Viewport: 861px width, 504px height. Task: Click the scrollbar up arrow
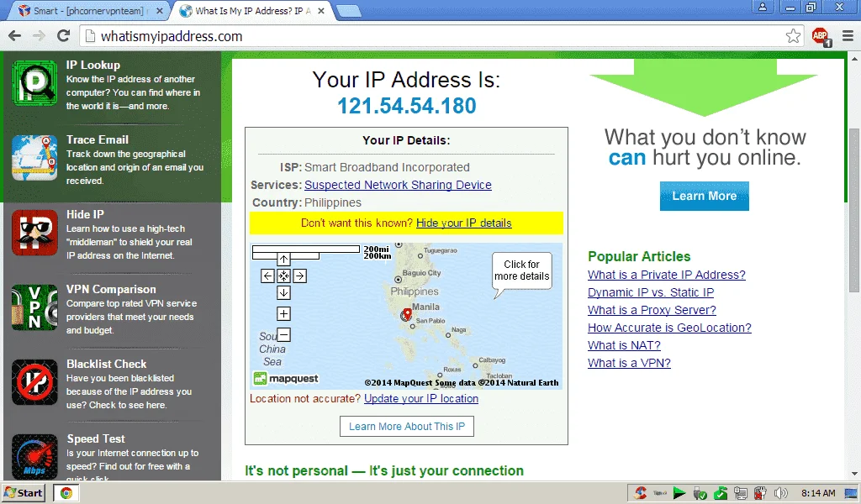pos(854,58)
